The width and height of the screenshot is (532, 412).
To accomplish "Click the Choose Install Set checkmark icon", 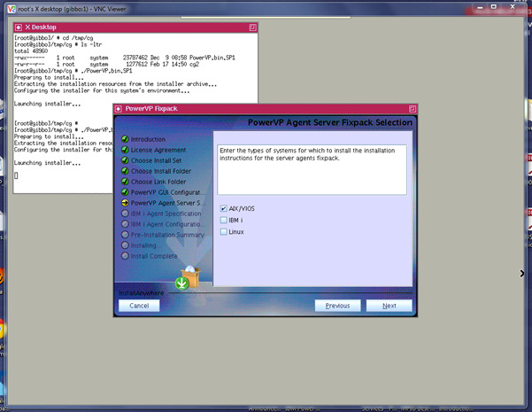I will (125, 160).
